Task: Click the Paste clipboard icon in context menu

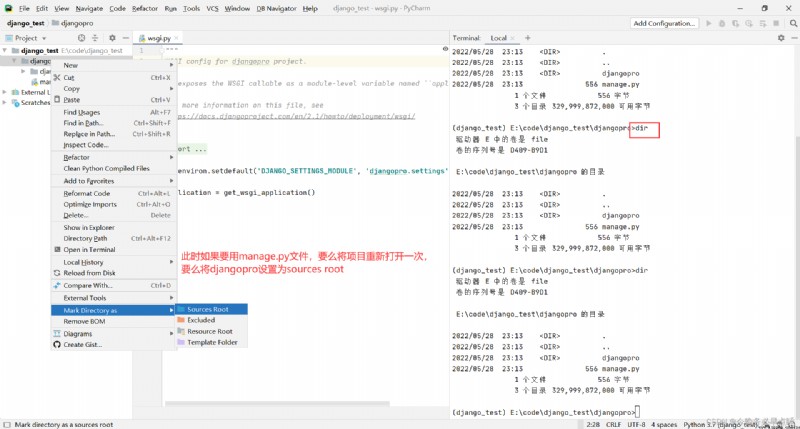Action: [57, 99]
